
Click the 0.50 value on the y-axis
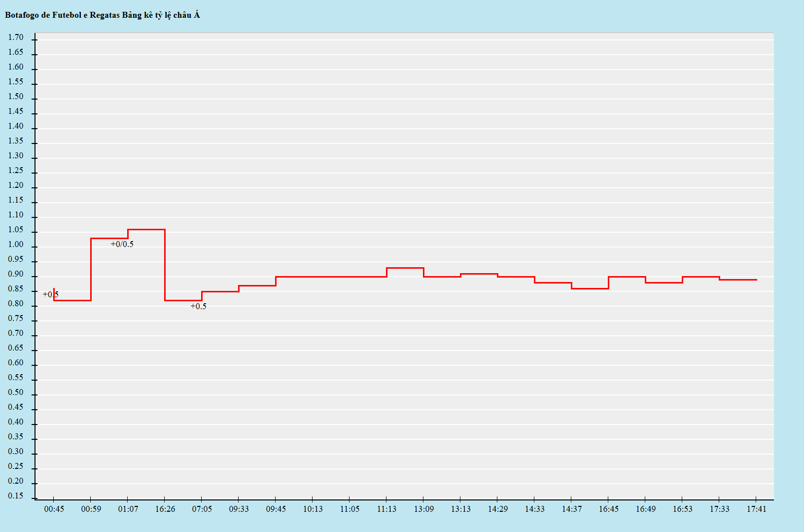click(15, 392)
